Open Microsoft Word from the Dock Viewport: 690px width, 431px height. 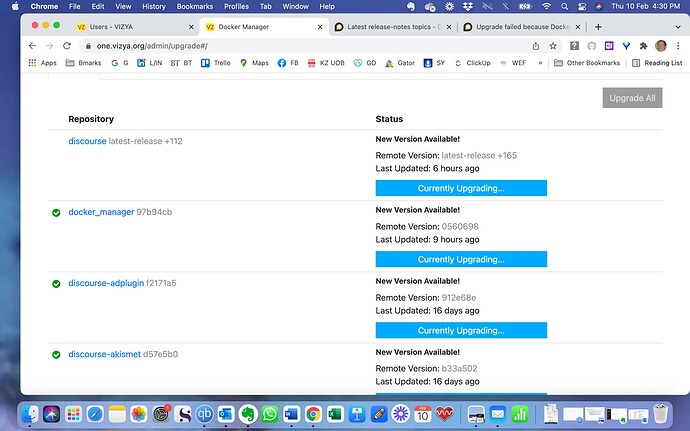(291, 414)
